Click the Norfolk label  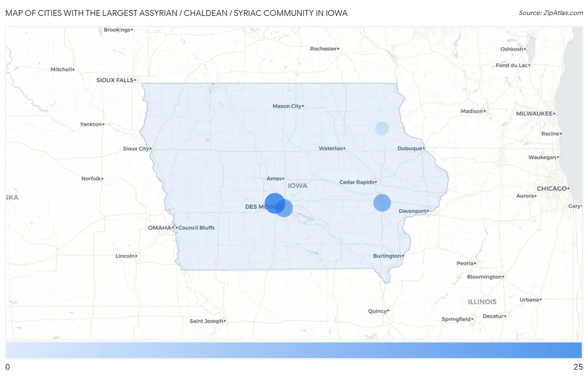[91, 179]
